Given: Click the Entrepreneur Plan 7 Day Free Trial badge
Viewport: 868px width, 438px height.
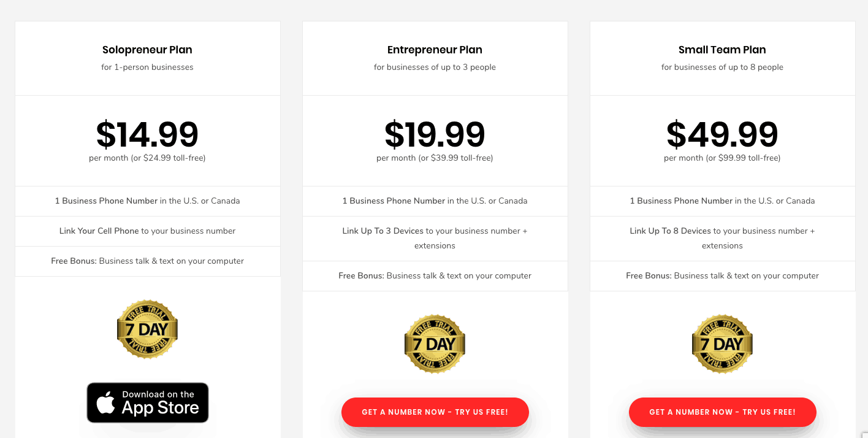Looking at the screenshot, I should tap(435, 344).
